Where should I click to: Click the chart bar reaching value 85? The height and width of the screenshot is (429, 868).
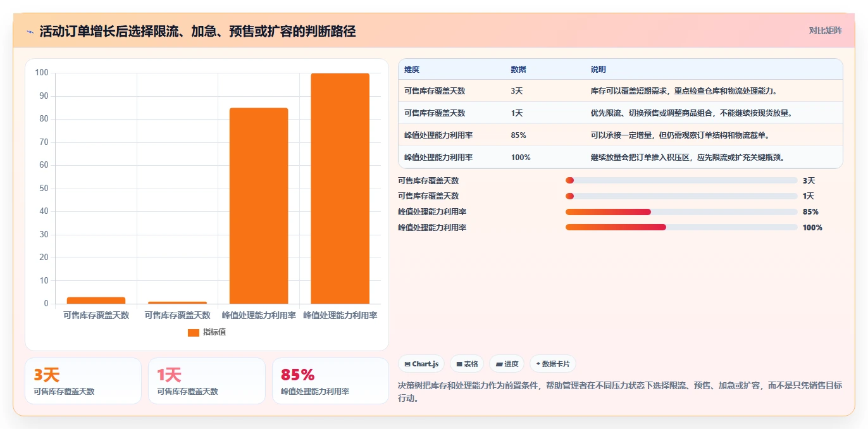click(259, 206)
